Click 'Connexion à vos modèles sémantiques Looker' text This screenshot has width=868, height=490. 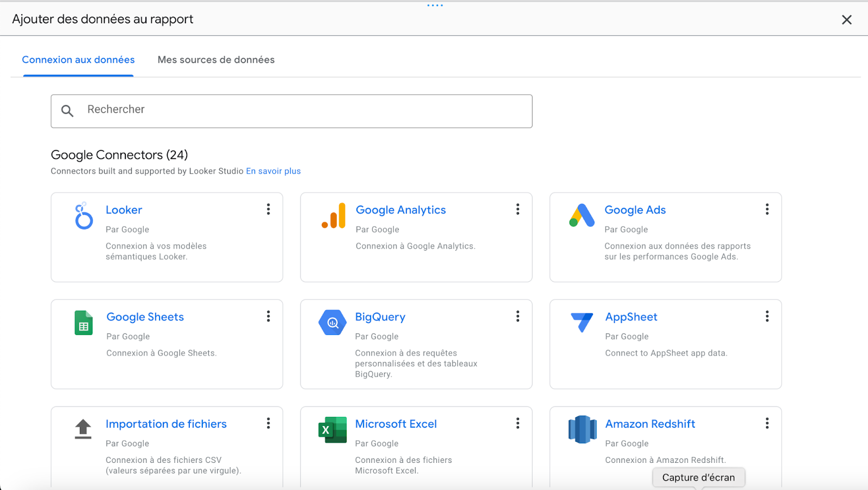pyautogui.click(x=156, y=252)
